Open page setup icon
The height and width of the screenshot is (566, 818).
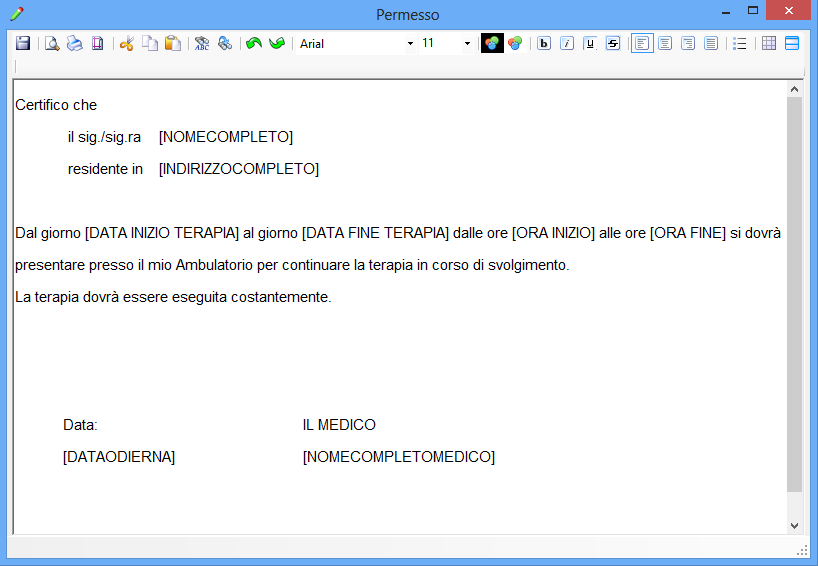pos(98,43)
